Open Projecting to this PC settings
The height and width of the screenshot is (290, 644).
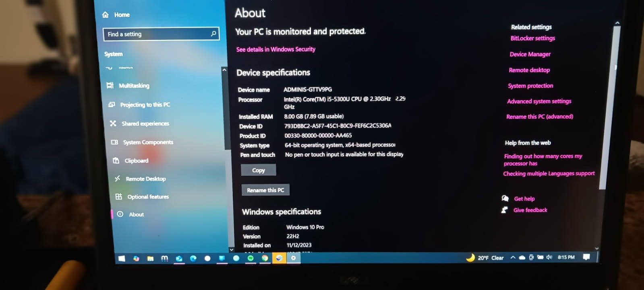[x=145, y=105]
